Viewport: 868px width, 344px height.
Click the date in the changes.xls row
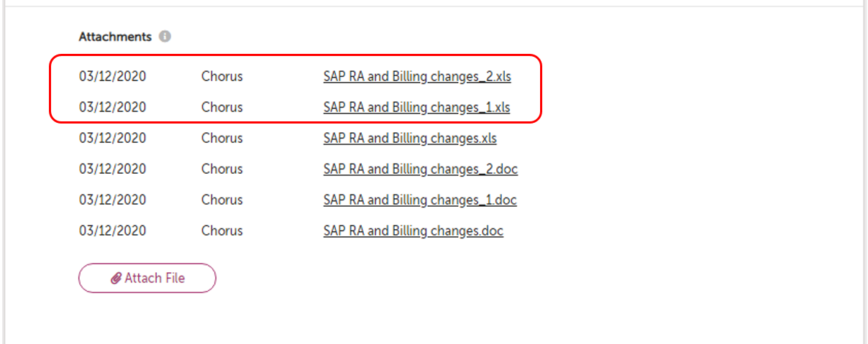tap(112, 138)
